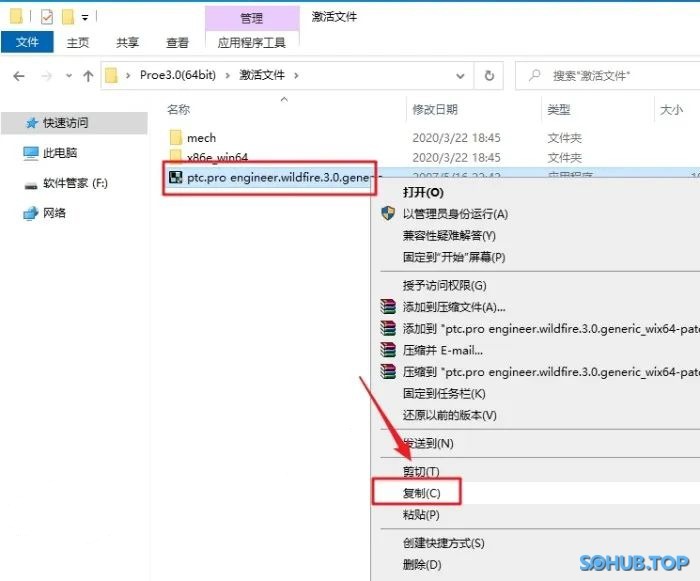
Task: Choose 授予访问权限(G)
Action: tap(444, 285)
